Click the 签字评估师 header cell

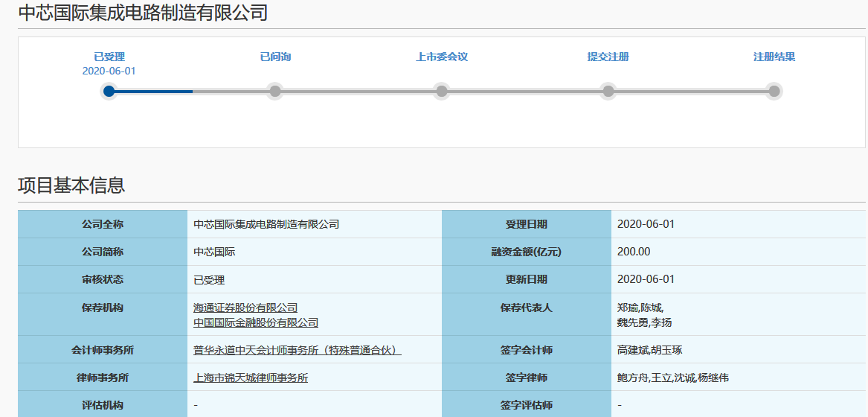click(527, 404)
